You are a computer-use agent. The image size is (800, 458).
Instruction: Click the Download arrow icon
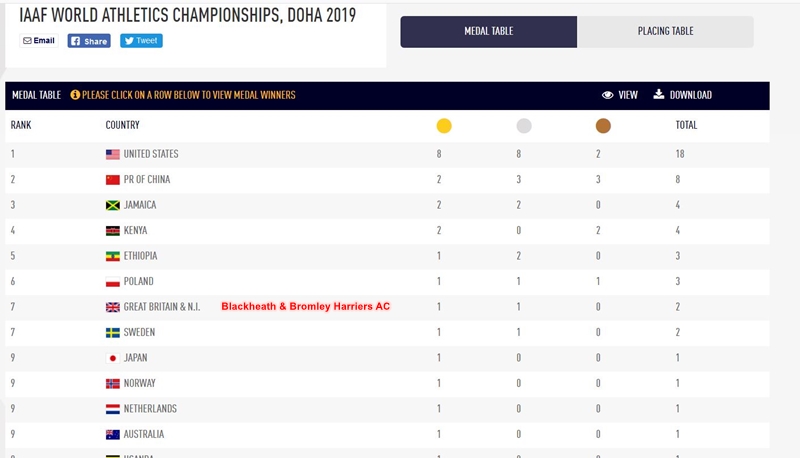point(659,94)
